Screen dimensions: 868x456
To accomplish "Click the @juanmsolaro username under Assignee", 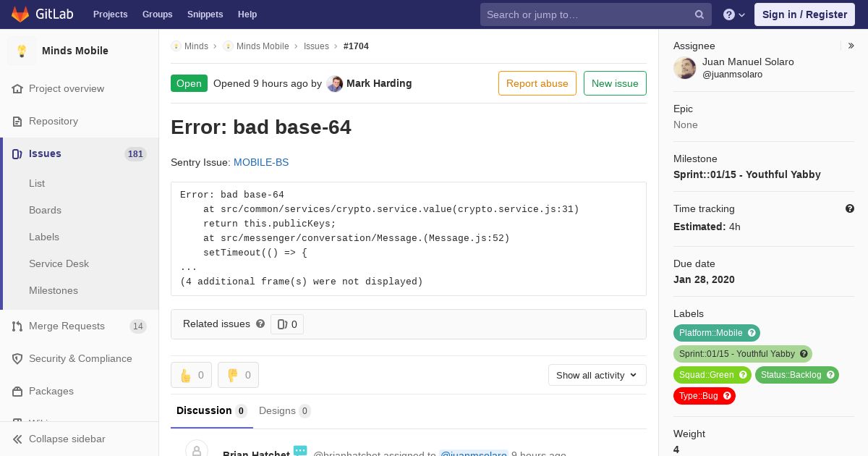I will click(x=732, y=75).
